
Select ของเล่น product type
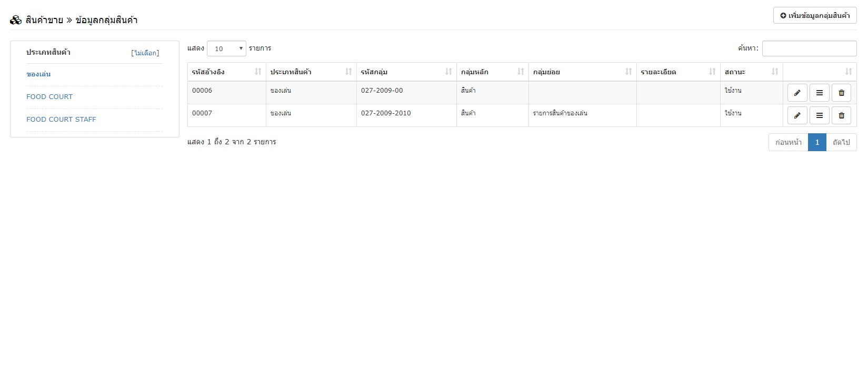(x=38, y=74)
